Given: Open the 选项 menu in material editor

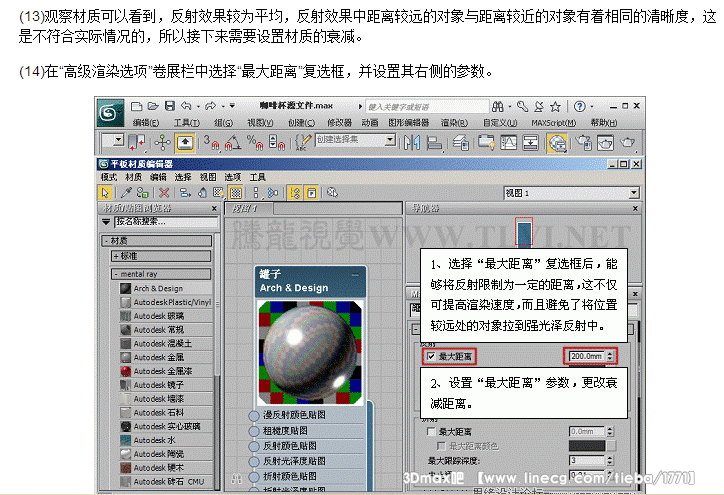Looking at the screenshot, I should tap(232, 177).
